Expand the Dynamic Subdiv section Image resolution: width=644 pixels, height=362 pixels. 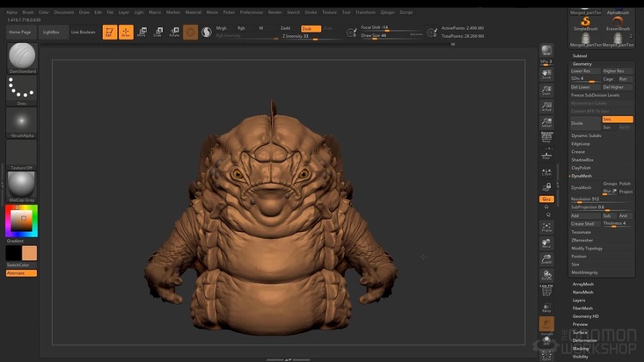point(586,135)
